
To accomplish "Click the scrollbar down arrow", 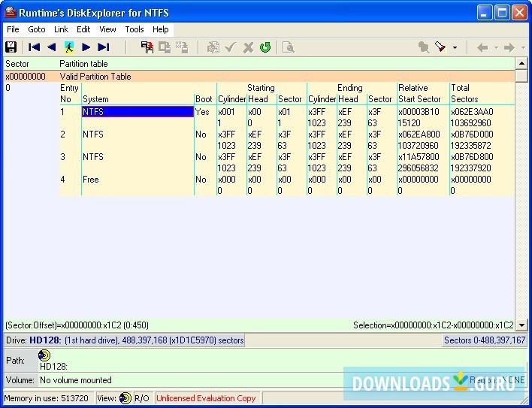I will (x=521, y=325).
